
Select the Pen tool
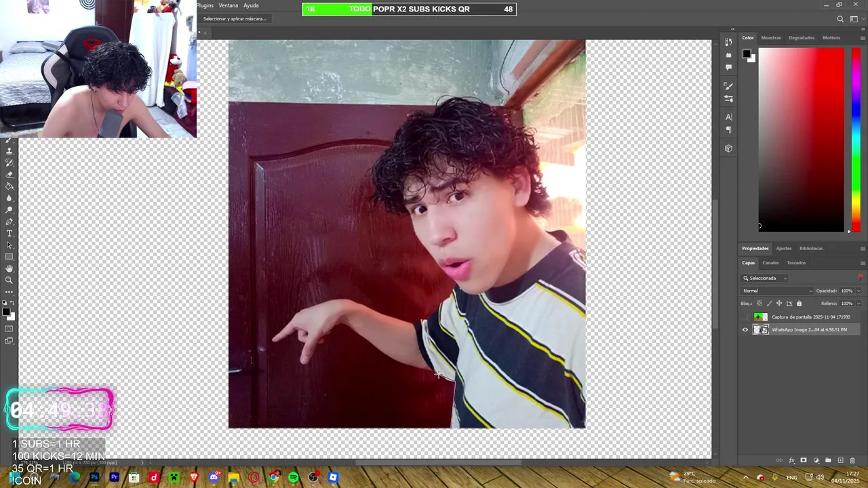click(x=9, y=222)
